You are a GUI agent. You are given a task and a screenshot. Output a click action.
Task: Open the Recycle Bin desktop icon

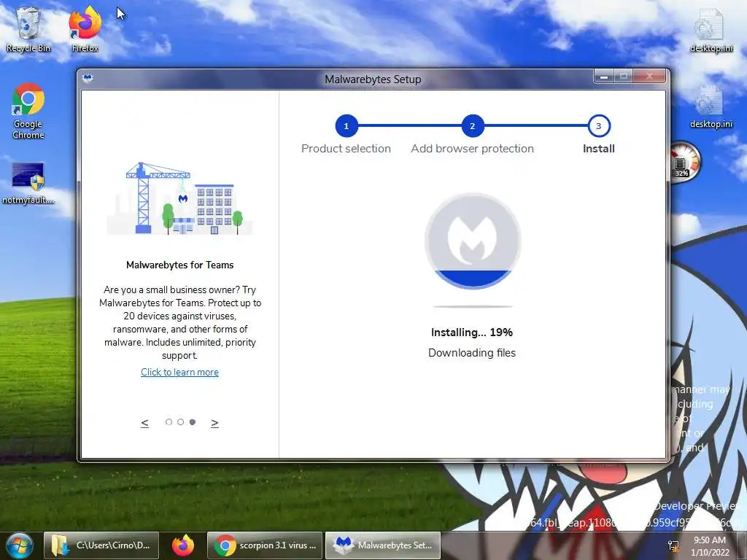tap(28, 29)
